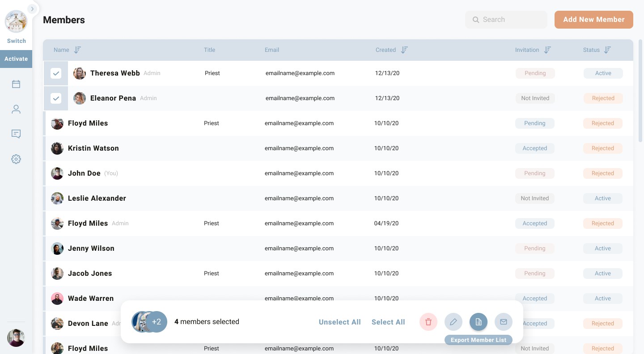644x354 pixels.
Task: Click John Doe's Pending invitation badge
Action: pyautogui.click(x=535, y=173)
